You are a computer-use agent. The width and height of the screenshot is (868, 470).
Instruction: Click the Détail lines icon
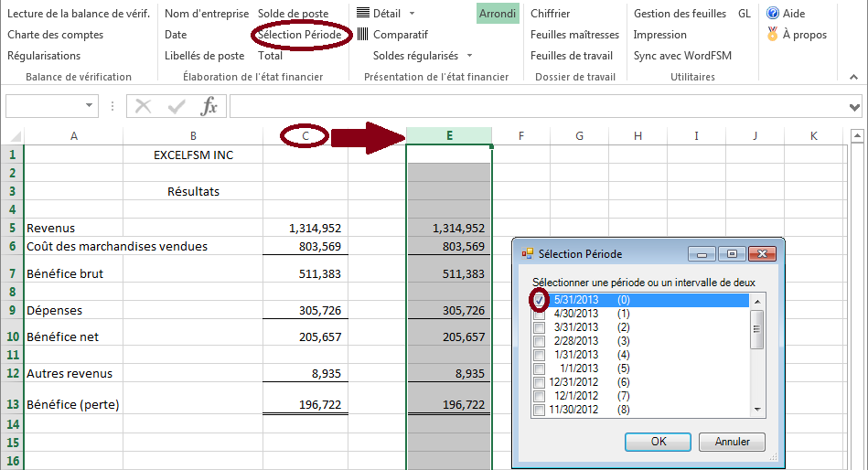[x=363, y=14]
